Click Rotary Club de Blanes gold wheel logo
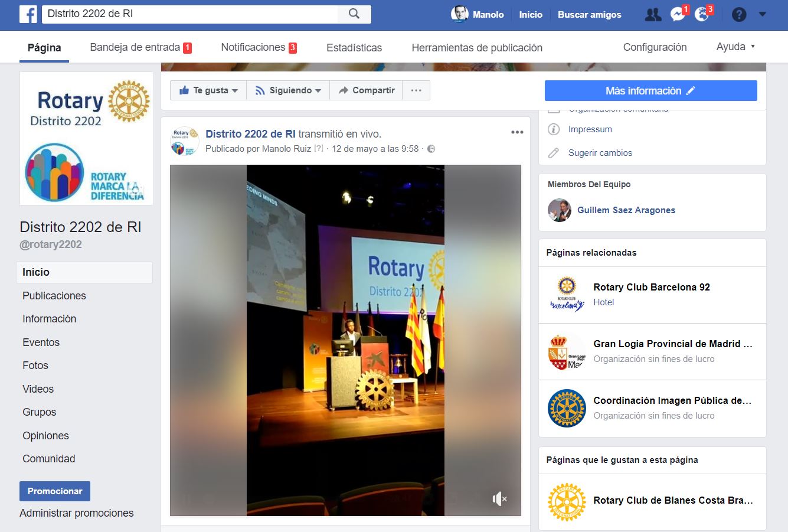 tap(567, 502)
